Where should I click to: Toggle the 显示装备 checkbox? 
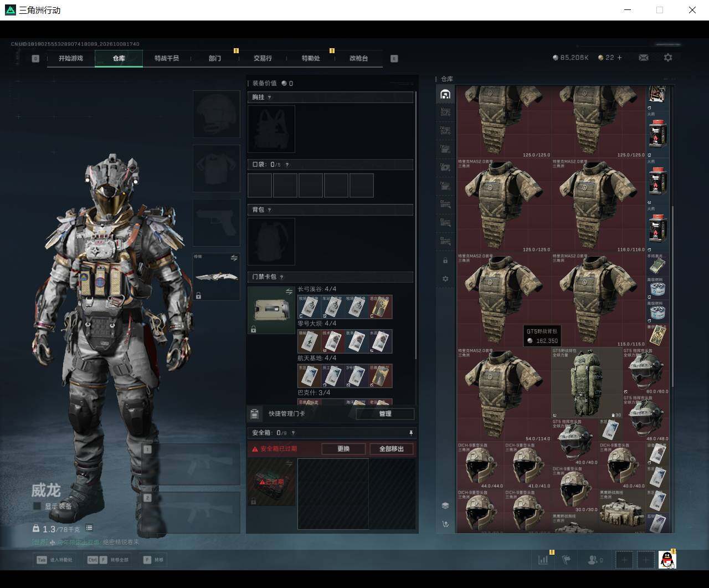coord(37,506)
